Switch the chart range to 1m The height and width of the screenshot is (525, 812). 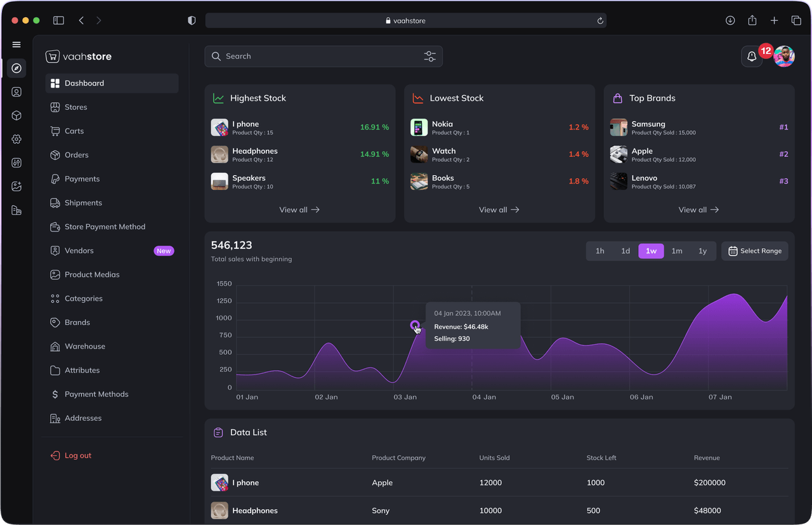(x=676, y=251)
